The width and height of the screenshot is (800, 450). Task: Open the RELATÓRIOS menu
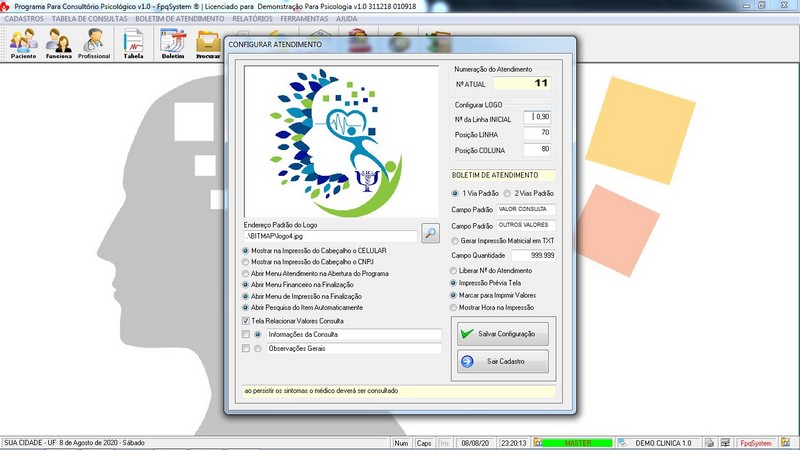[x=252, y=19]
